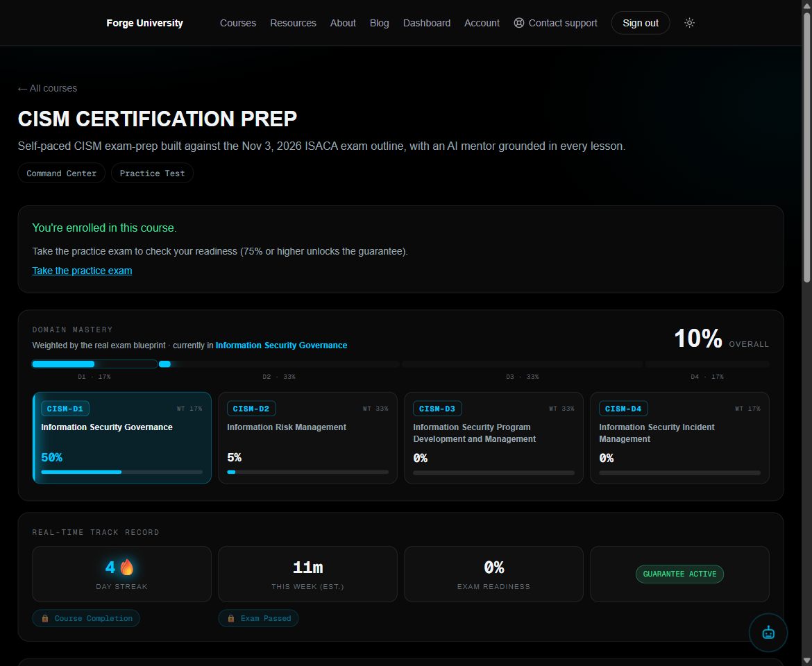Open the Command Center pill
Viewport: 812px width, 666px height.
62,173
